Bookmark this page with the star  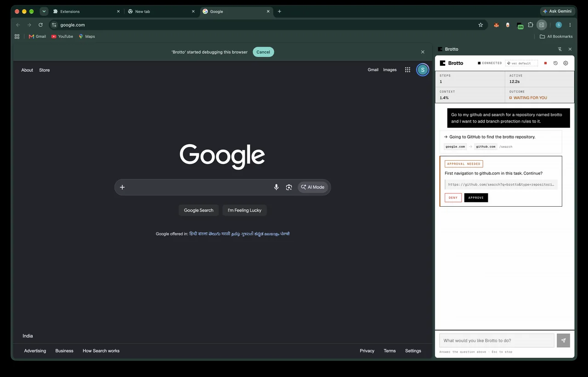[x=481, y=25]
